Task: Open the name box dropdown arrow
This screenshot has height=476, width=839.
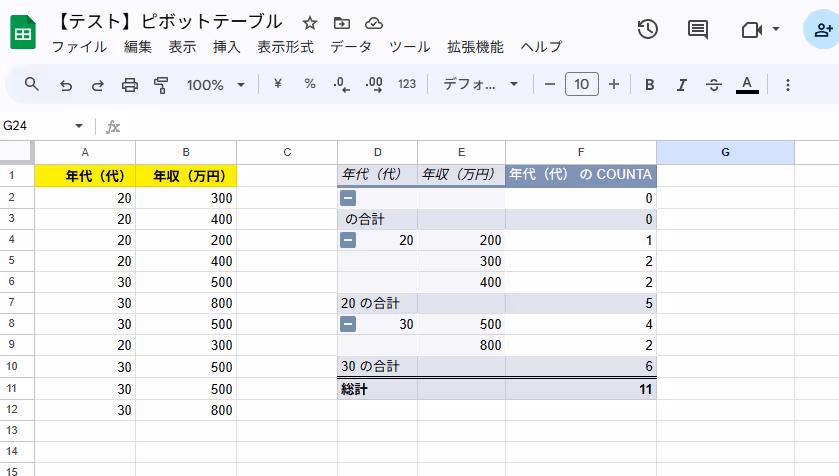Action: pos(79,126)
